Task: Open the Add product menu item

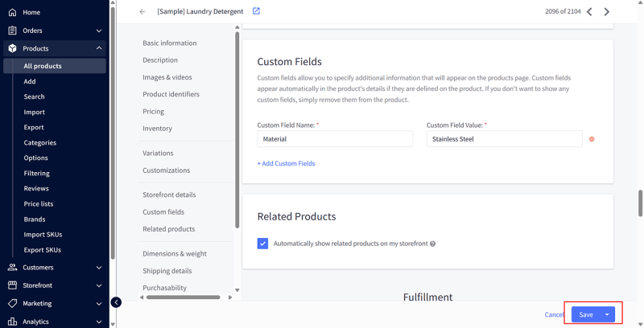Action: pos(30,81)
